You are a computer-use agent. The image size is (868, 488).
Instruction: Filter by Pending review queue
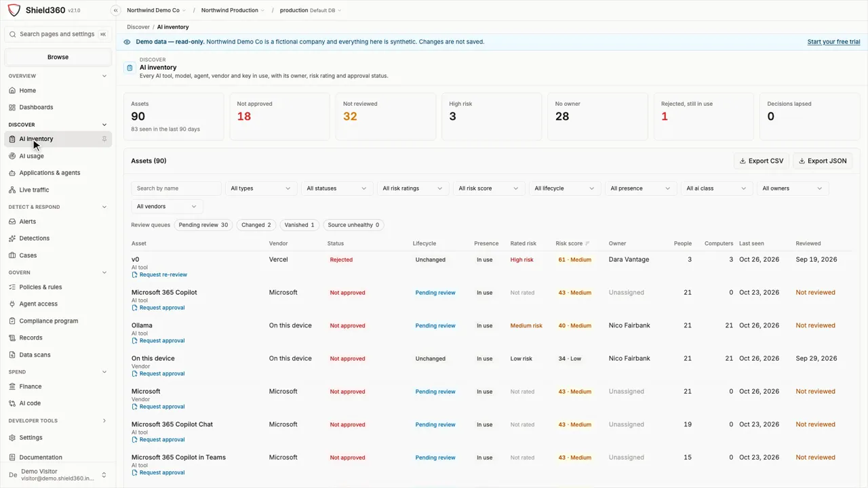point(203,225)
